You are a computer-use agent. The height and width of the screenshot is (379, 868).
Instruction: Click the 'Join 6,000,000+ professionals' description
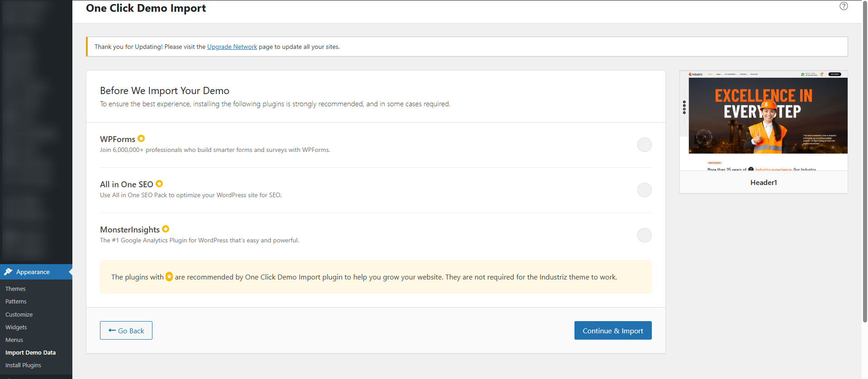coord(215,150)
